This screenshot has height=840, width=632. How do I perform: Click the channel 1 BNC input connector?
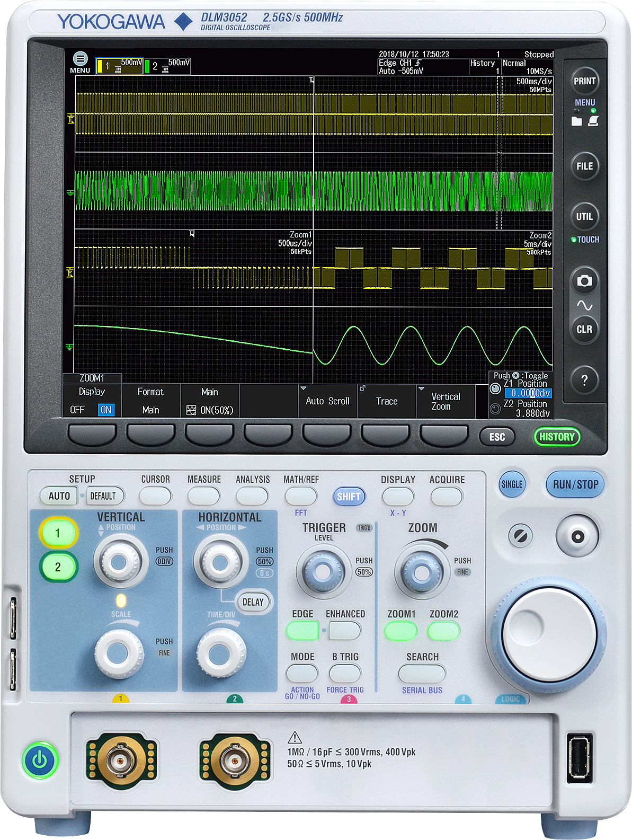tap(121, 762)
